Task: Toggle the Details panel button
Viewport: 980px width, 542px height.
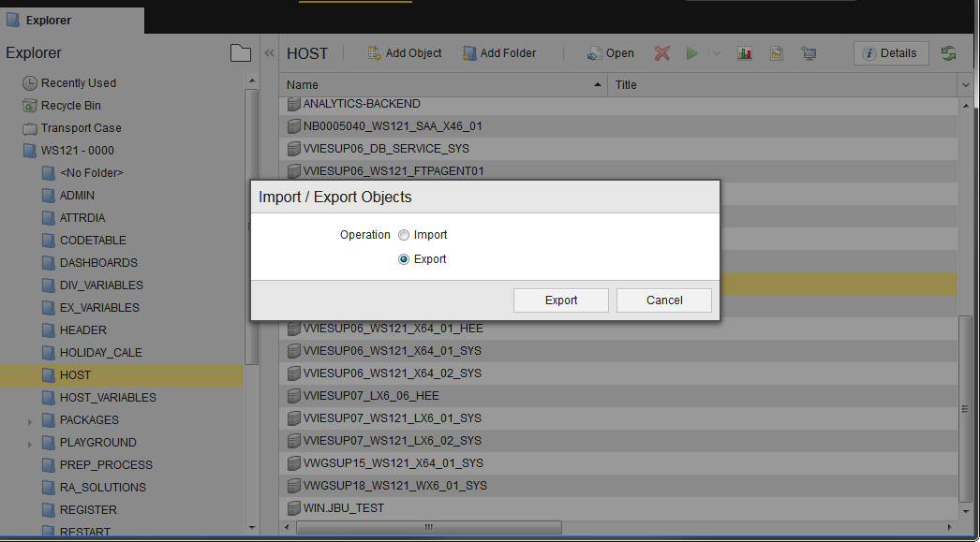Action: point(890,53)
